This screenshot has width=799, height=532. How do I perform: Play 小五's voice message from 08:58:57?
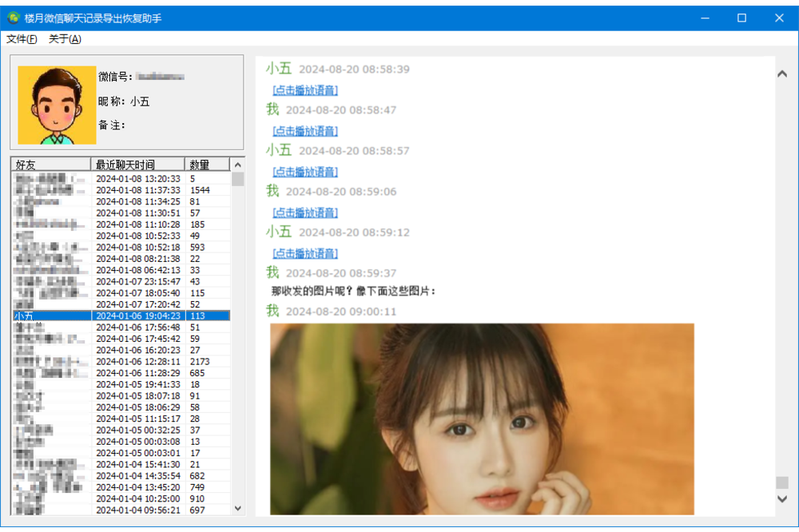[x=305, y=172]
